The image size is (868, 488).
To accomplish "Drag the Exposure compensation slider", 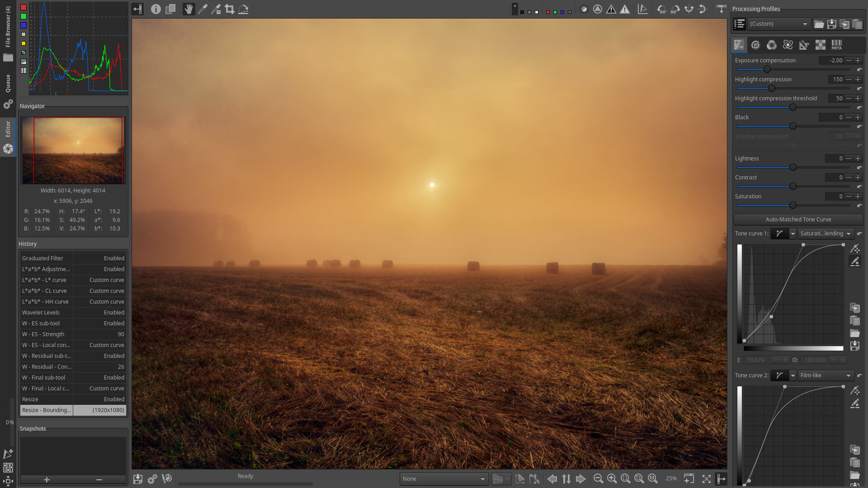I will [x=768, y=69].
